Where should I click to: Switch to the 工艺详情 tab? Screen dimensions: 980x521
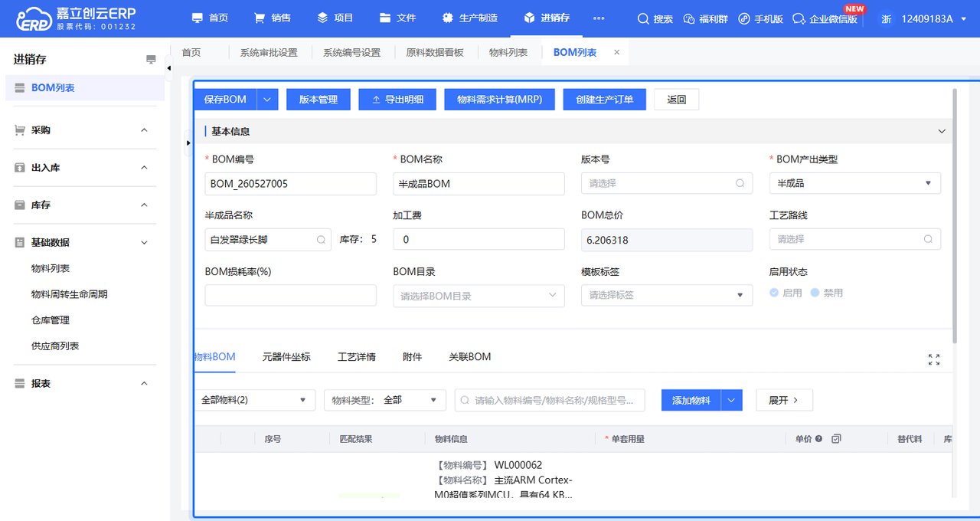[357, 357]
